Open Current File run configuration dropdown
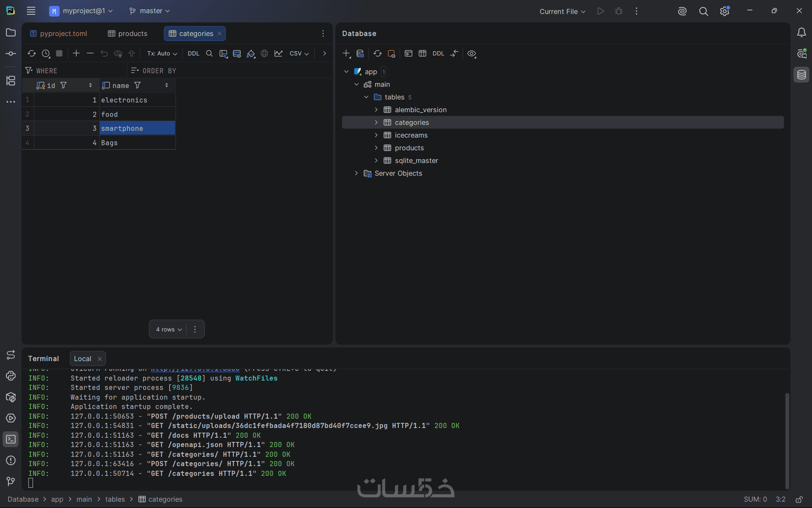 click(x=562, y=11)
